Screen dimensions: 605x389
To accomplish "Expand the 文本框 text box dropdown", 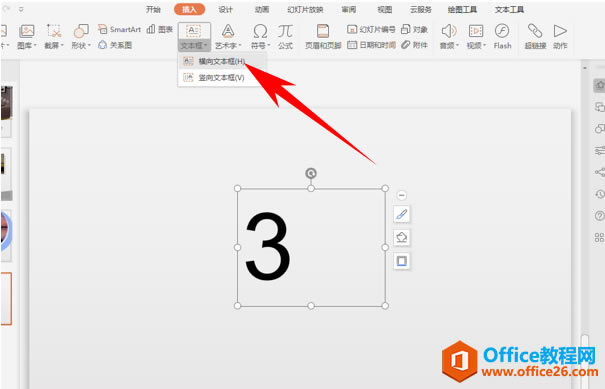I will click(194, 46).
